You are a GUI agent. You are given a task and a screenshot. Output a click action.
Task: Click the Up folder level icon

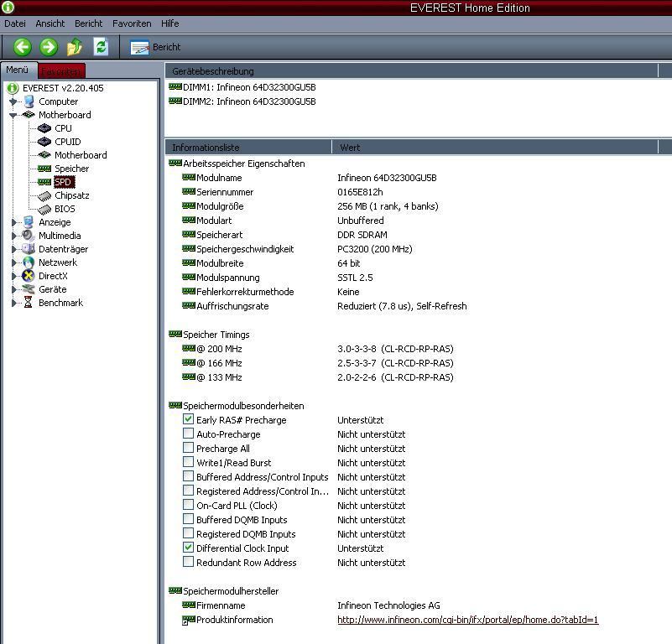point(75,47)
